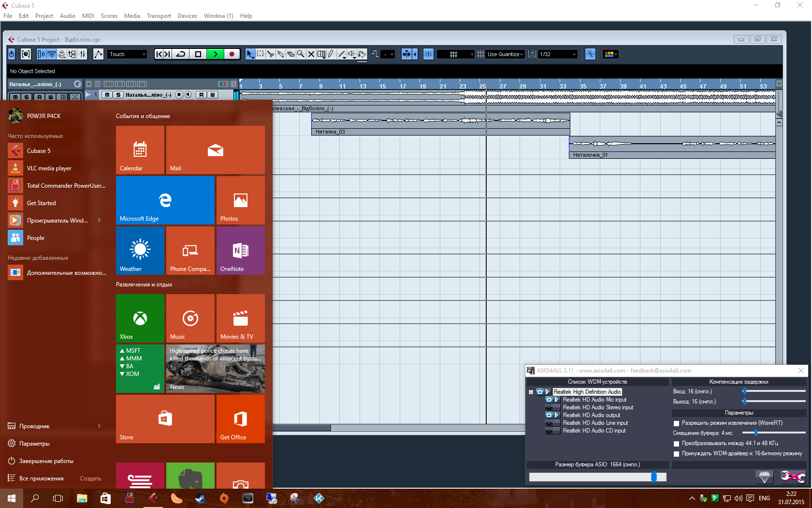Viewport: 812px width, 508px height.
Task: Click the Windows Start button on taskbar
Action: pos(12,498)
